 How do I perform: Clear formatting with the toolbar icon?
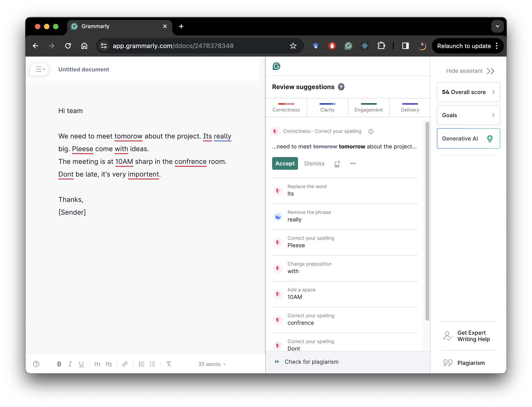(169, 364)
